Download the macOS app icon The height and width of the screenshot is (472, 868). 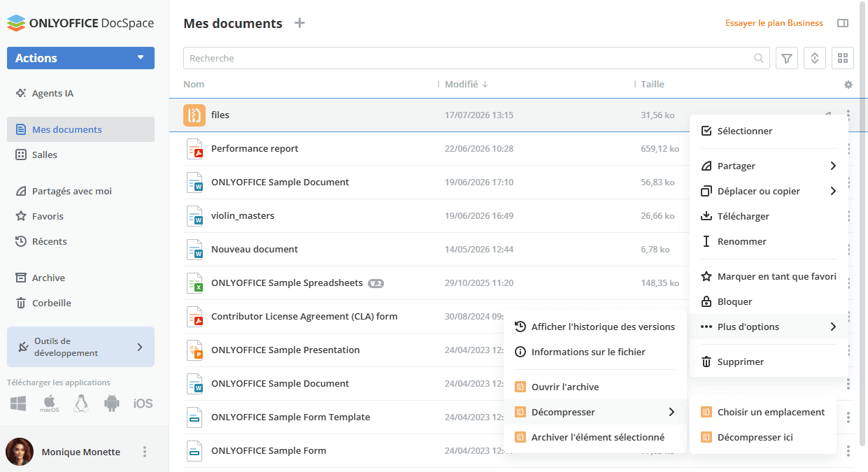click(x=49, y=403)
